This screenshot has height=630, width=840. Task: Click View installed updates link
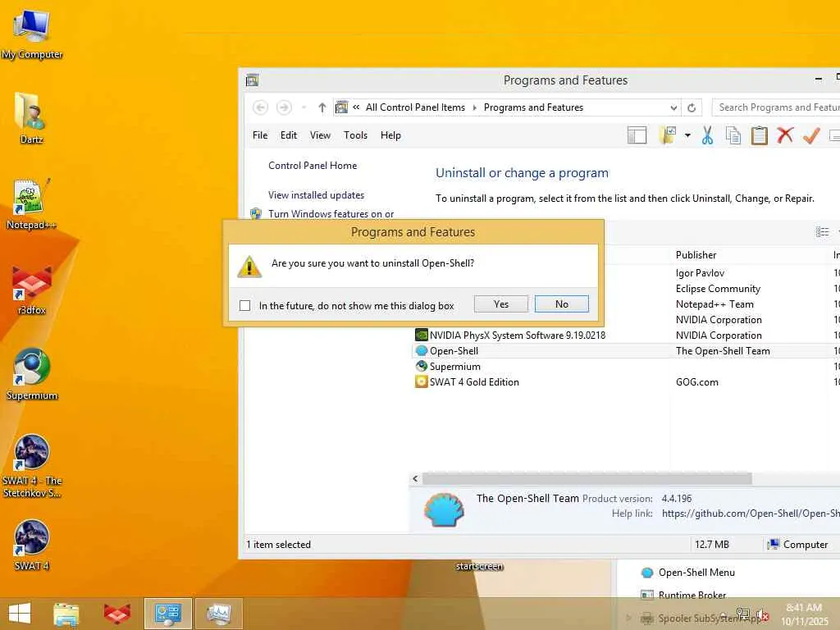[316, 195]
